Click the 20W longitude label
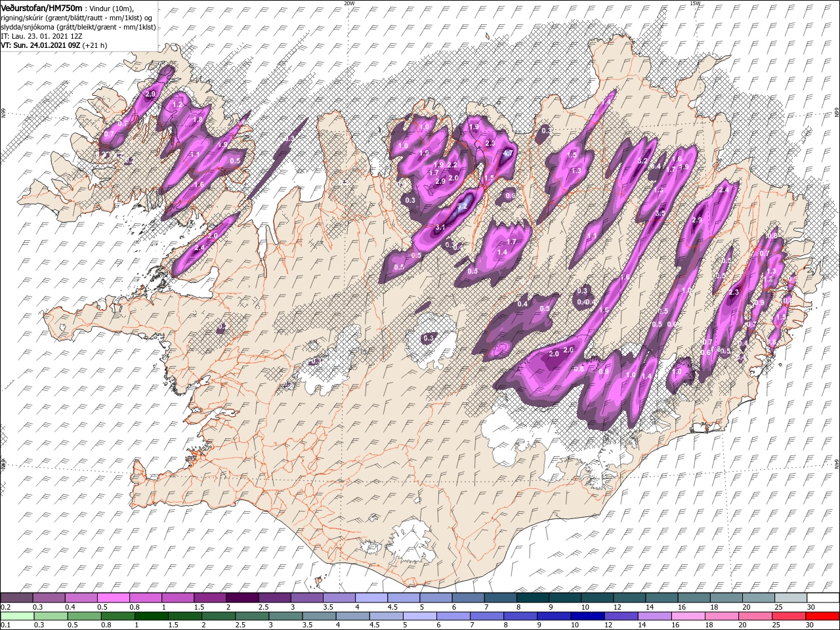This screenshot has height=630, width=840. tap(349, 3)
